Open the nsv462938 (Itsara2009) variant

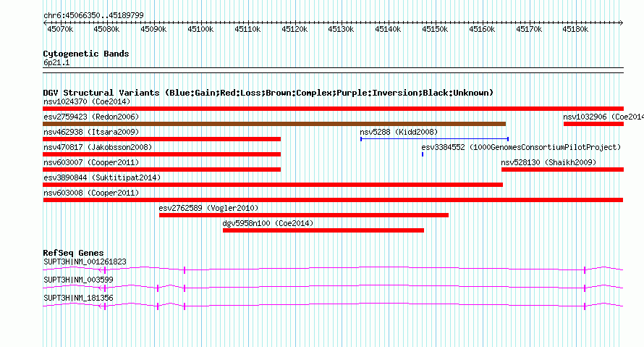[162, 139]
